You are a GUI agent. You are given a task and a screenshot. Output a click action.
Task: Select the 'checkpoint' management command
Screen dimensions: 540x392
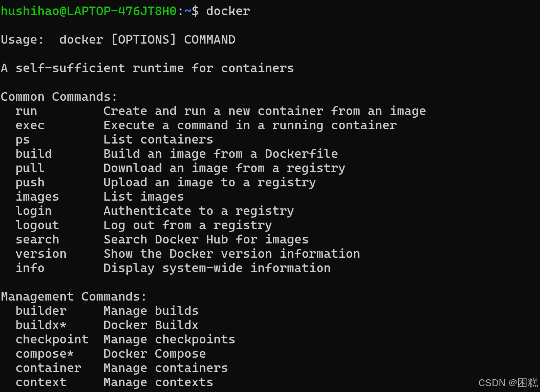(x=52, y=340)
